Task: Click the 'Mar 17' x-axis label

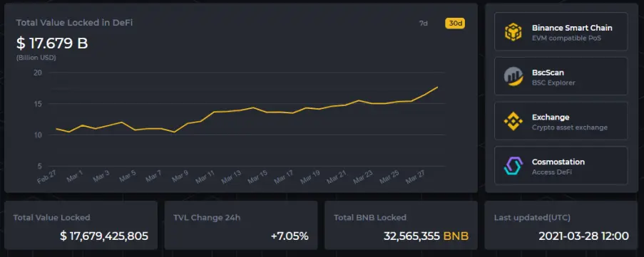Action: click(284, 177)
